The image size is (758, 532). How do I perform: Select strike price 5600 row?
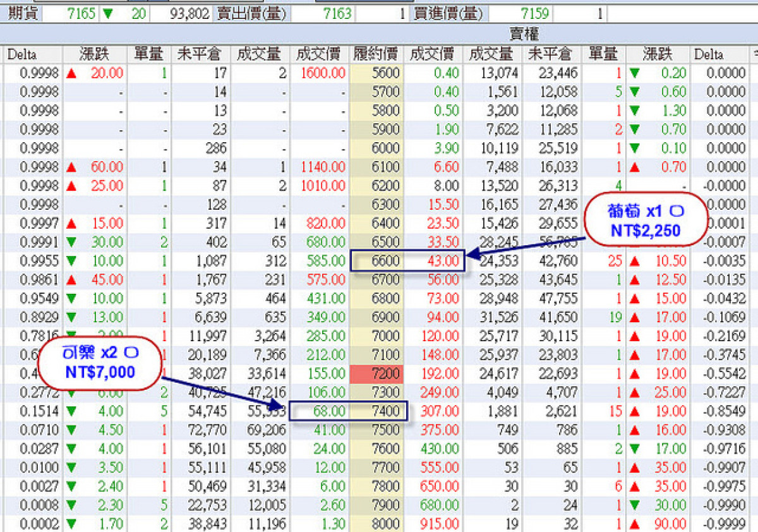coord(386,73)
